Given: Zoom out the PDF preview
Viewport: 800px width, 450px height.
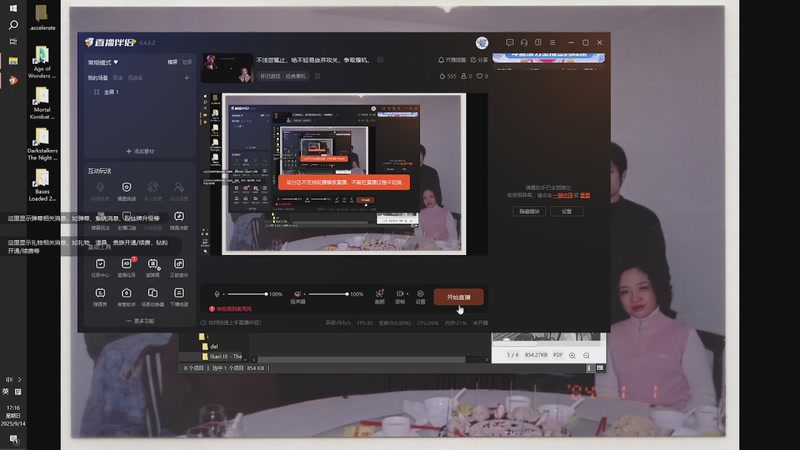Looking at the screenshot, I should click(x=586, y=356).
